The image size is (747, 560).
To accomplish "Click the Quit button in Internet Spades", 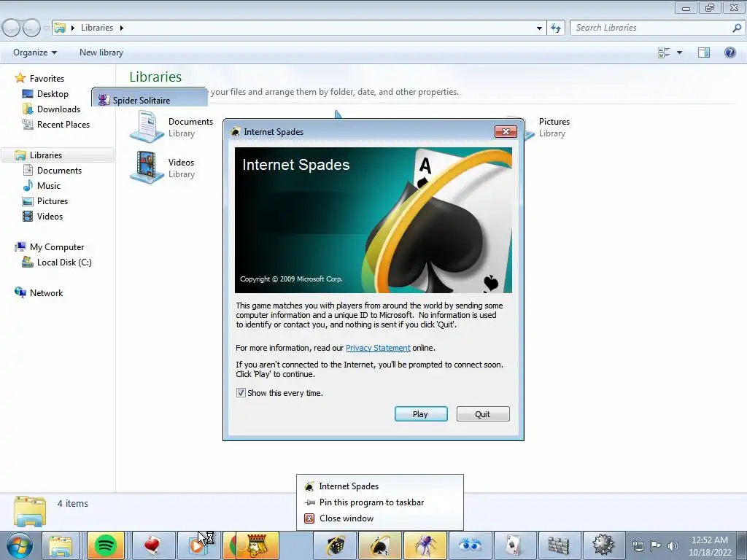I will click(483, 414).
